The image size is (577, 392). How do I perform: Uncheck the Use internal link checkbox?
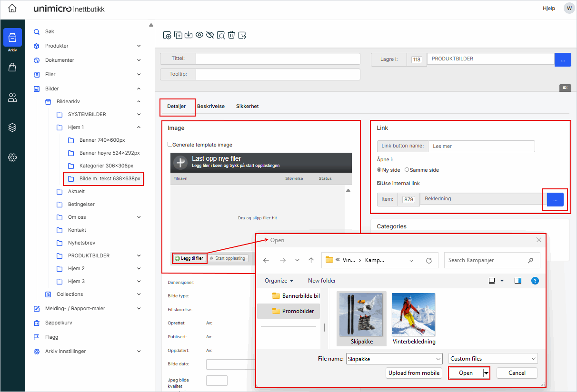[379, 183]
